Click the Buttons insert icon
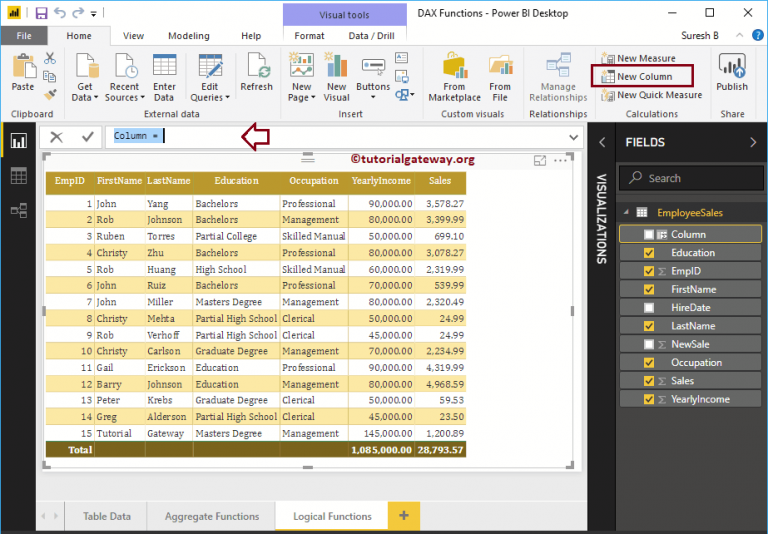768x534 pixels. [x=373, y=66]
